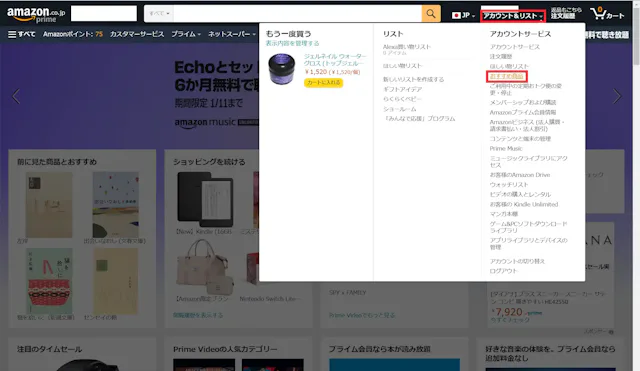Screen dimensions: 640x371
Task: Click 閲覧履歴を表示する link
Action: (x=198, y=315)
